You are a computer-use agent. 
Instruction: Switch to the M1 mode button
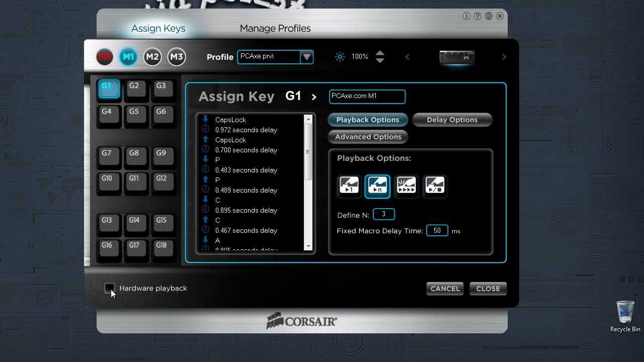coord(128,57)
